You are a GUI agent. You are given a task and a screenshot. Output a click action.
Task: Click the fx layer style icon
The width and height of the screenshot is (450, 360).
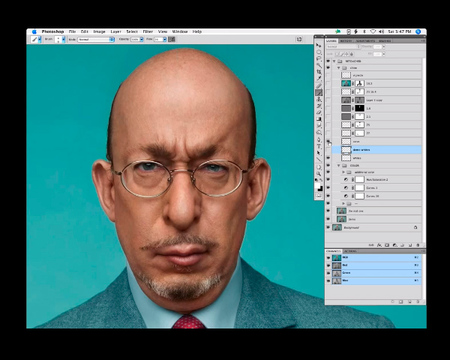pyautogui.click(x=379, y=245)
